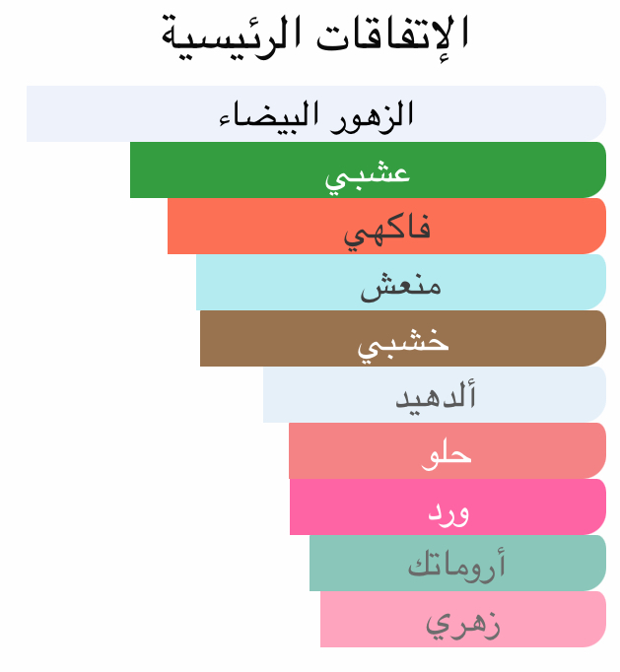Select the منعش accord bar

tap(400, 283)
